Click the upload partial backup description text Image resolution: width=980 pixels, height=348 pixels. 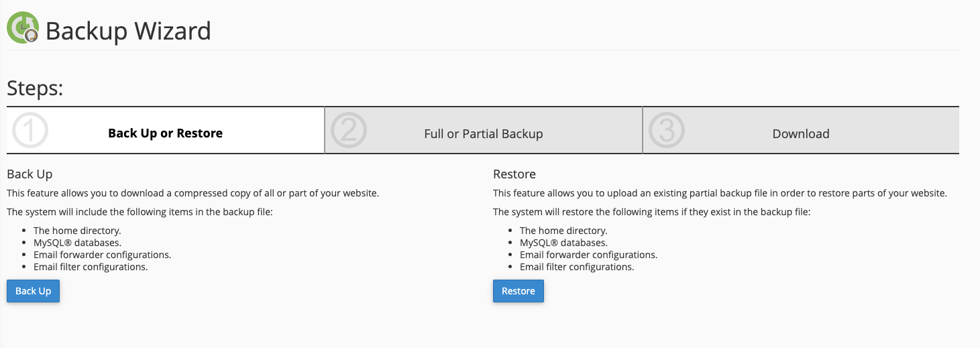pyautogui.click(x=720, y=193)
